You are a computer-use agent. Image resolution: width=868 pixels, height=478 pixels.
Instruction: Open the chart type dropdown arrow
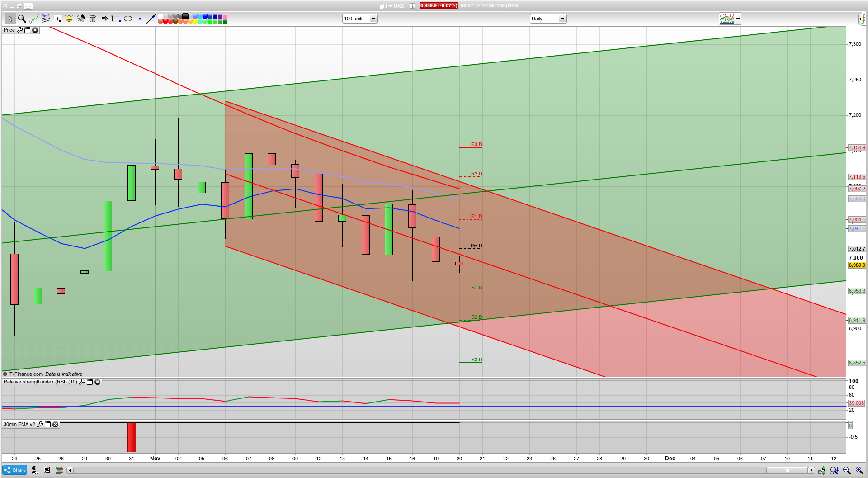click(x=737, y=19)
